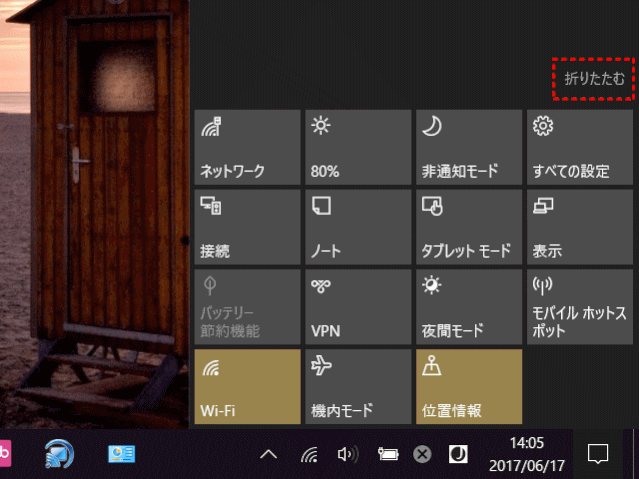This screenshot has height=479, width=639.
Task: Turn off the 位置情報 location tile
Action: pyautogui.click(x=469, y=386)
